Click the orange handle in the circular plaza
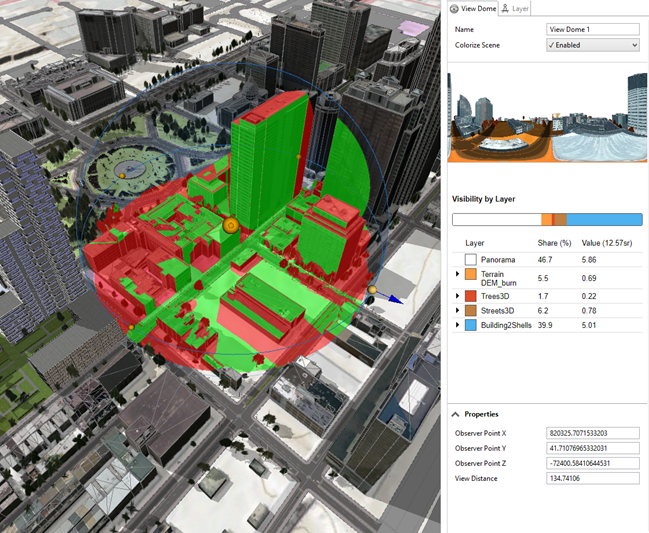 [x=123, y=175]
